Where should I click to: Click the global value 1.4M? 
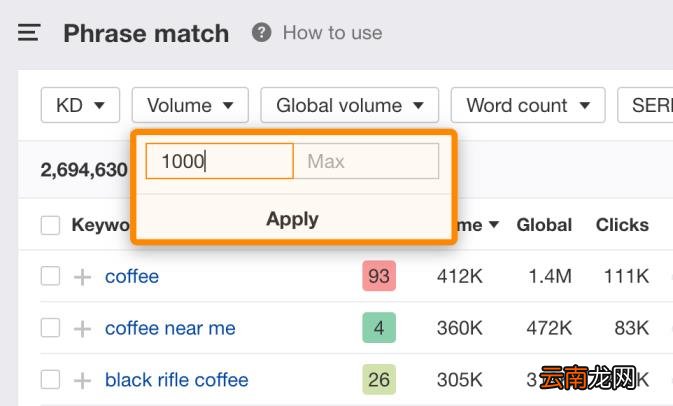(x=550, y=276)
